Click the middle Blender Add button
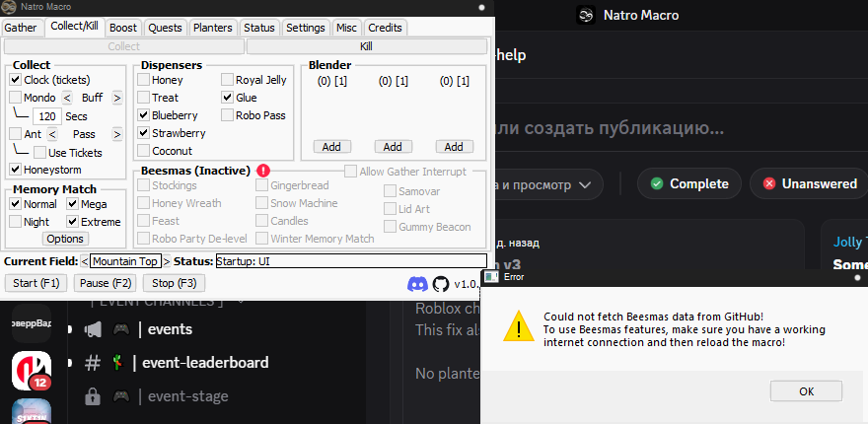 [x=393, y=147]
